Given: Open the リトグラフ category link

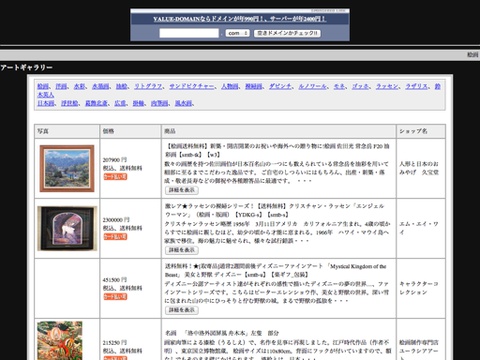Looking at the screenshot, I should pyautogui.click(x=148, y=86).
